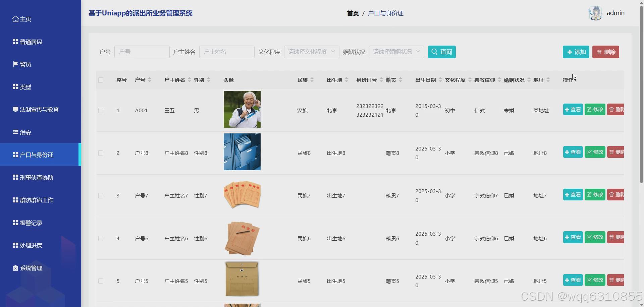Sort by 身份证号 column arrows

[x=381, y=80]
